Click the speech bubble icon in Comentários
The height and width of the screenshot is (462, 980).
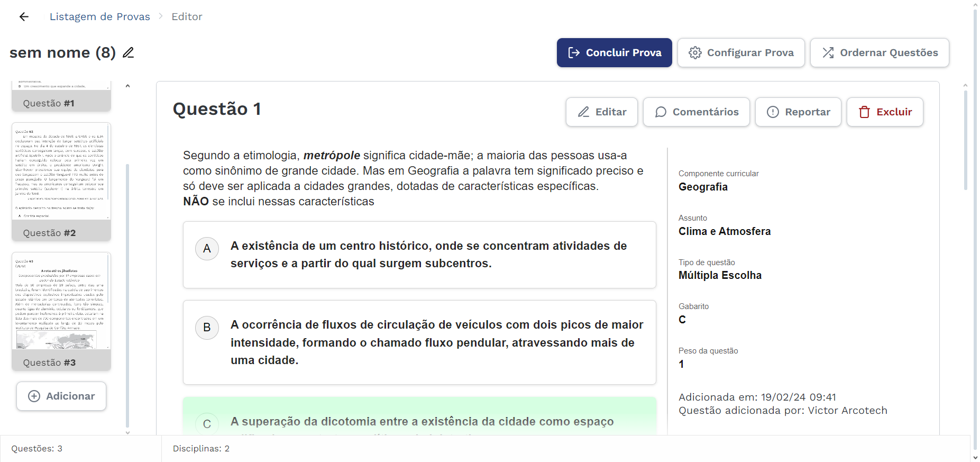(661, 112)
